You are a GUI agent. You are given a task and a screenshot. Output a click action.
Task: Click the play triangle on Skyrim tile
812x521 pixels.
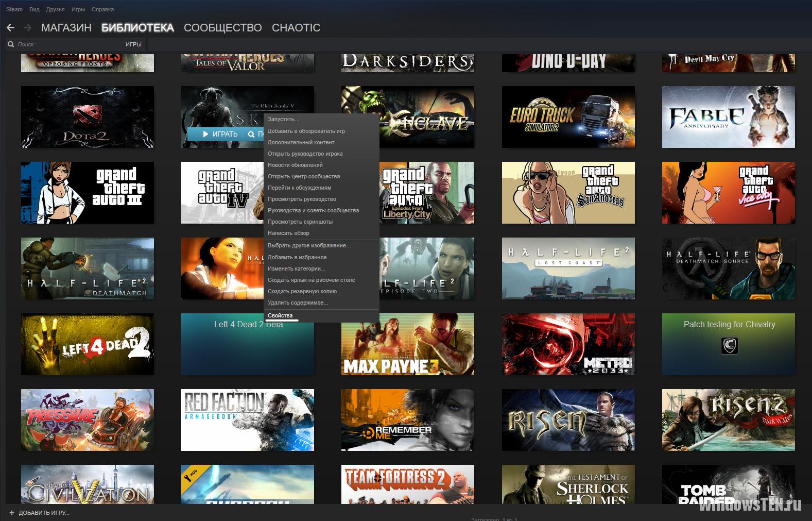click(206, 134)
